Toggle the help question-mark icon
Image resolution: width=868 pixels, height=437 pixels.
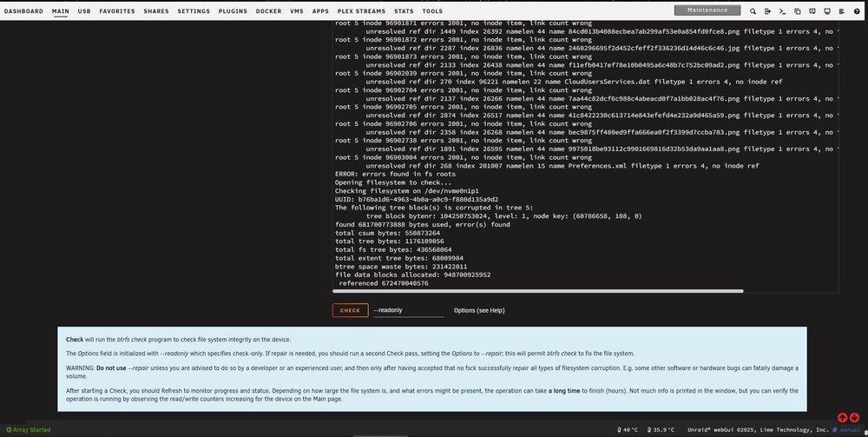pyautogui.click(x=857, y=11)
